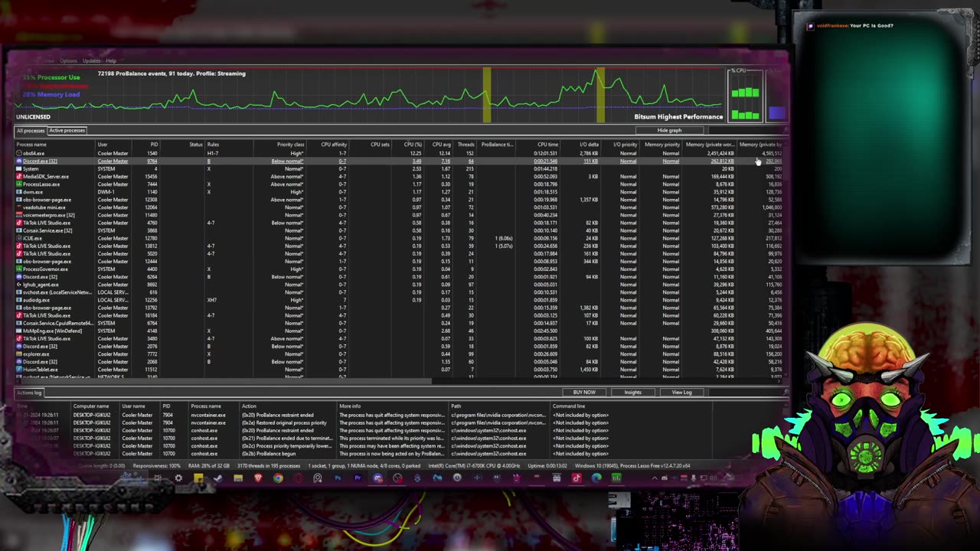Click the HuionTablet.exe icon
This screenshot has height=551, width=980.
[x=19, y=369]
